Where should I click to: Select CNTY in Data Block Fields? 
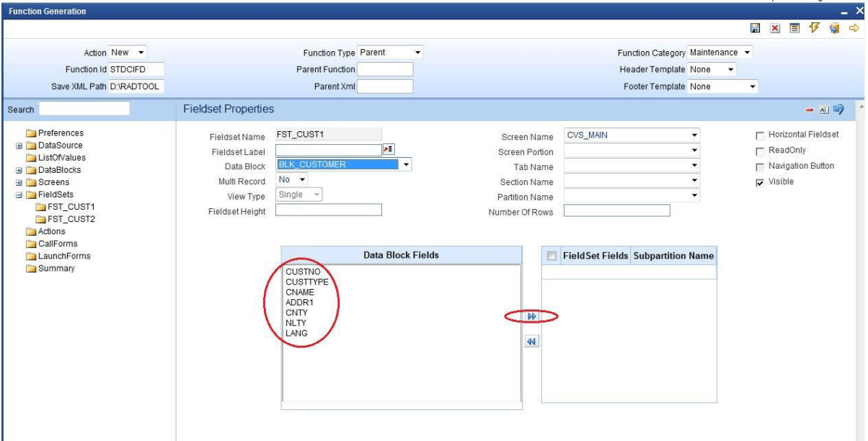pos(296,313)
